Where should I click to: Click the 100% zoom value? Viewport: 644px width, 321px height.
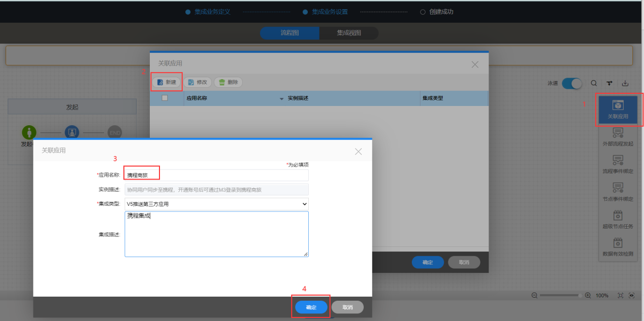point(602,295)
